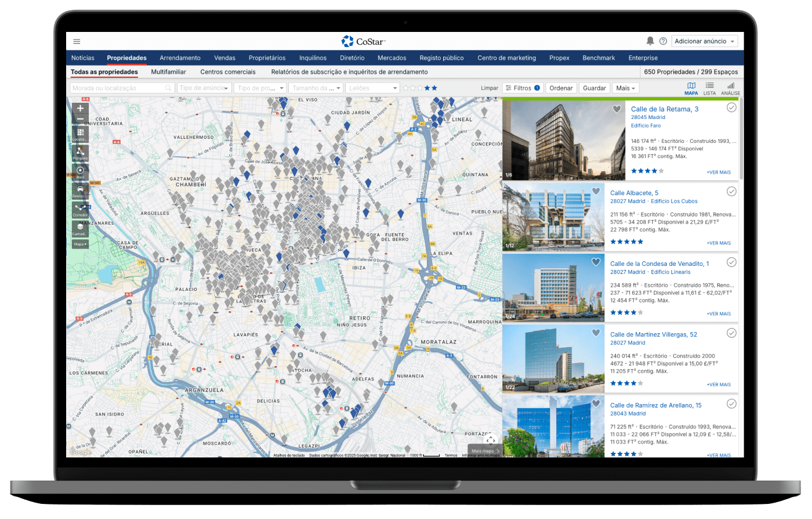The width and height of the screenshot is (812, 519).
Task: Select the Polígono map drawing tool
Action: [80, 152]
